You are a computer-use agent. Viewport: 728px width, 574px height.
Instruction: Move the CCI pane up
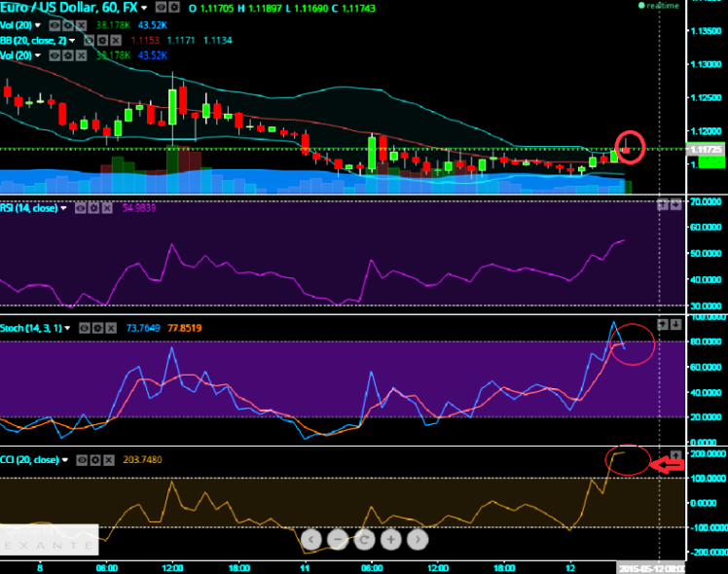[x=675, y=455]
